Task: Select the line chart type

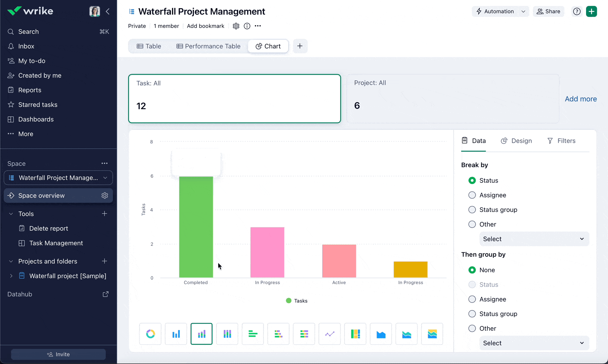Action: pyautogui.click(x=330, y=334)
